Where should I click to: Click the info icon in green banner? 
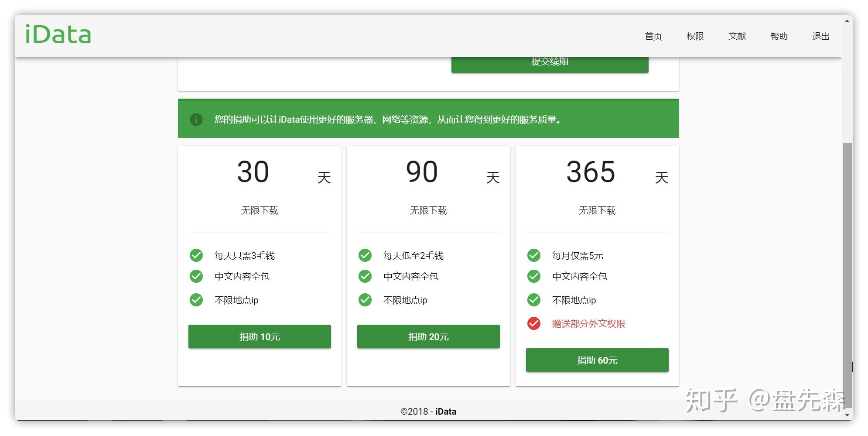196,119
